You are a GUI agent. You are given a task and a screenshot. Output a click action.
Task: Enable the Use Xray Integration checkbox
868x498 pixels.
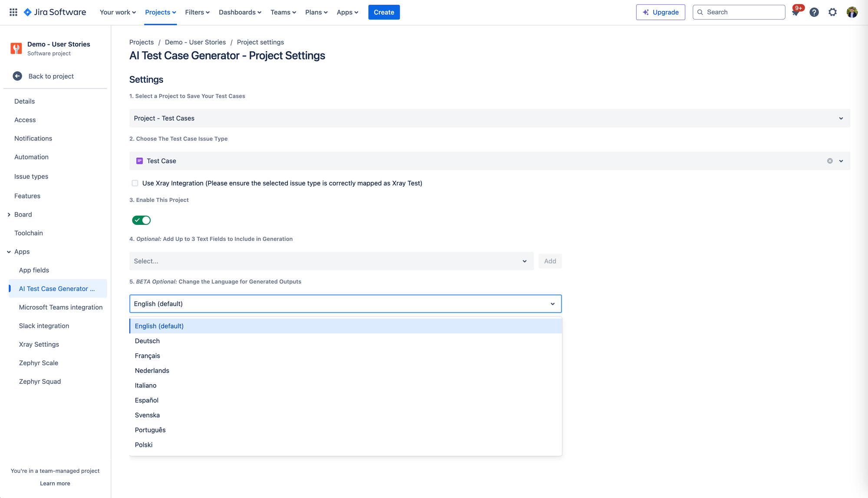[x=135, y=183]
